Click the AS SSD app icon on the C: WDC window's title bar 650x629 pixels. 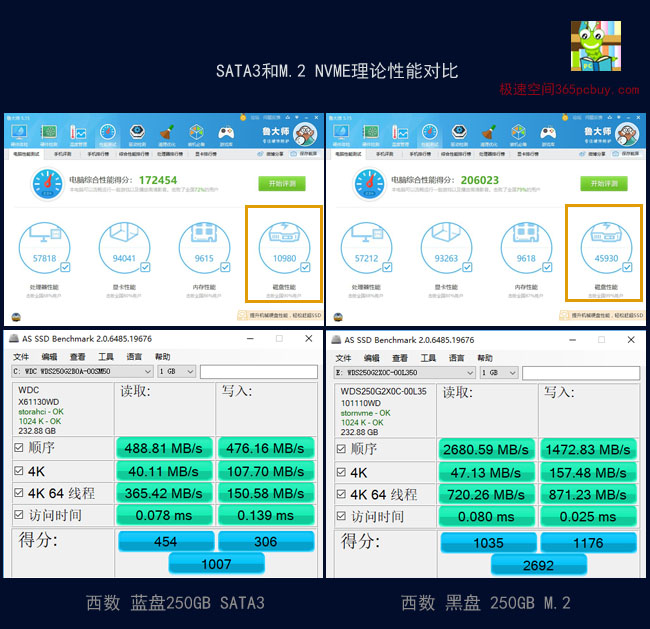tap(14, 339)
